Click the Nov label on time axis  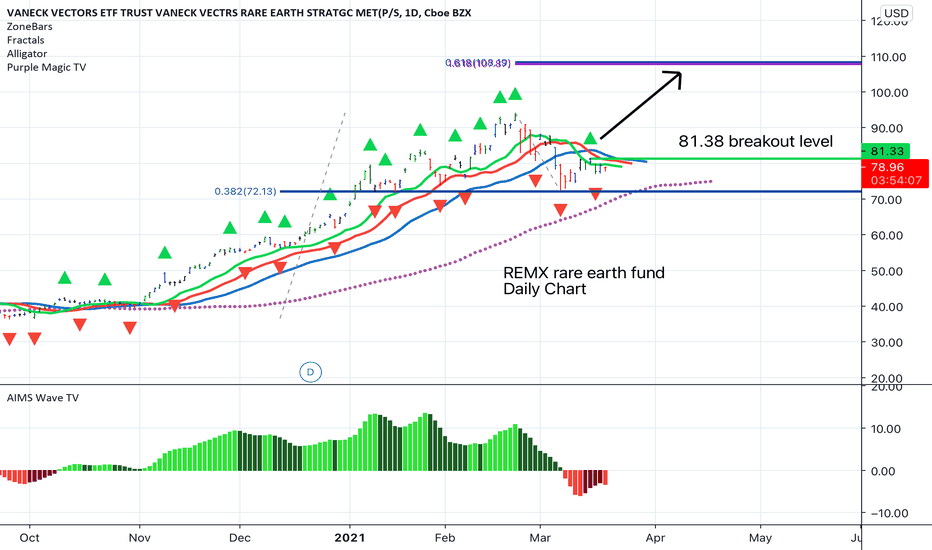pos(139,538)
